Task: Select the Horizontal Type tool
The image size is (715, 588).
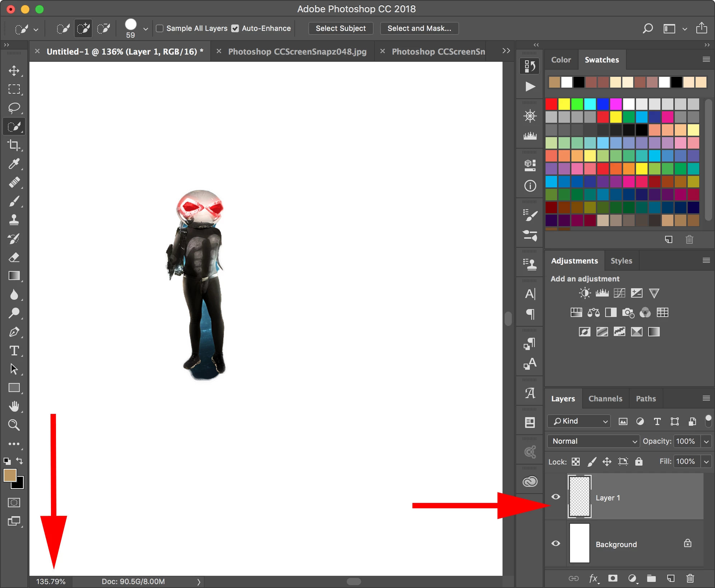Action: pyautogui.click(x=14, y=350)
